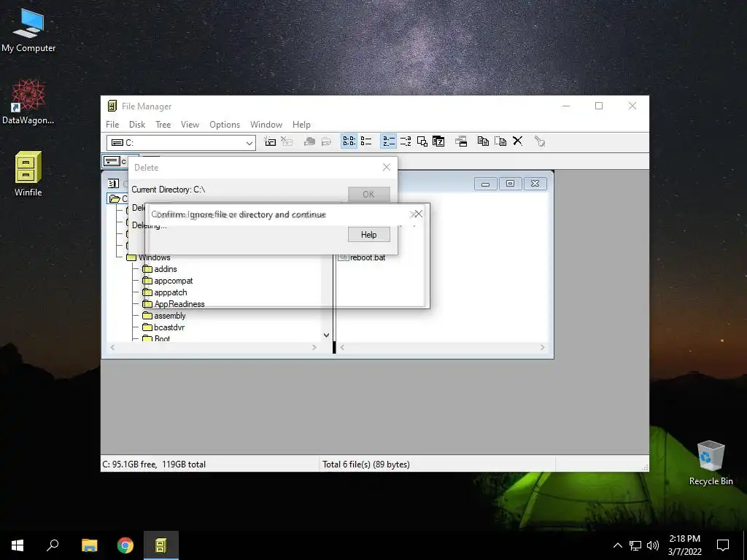The width and height of the screenshot is (747, 560).
Task: Select the AppReadiness folder in tree
Action: pyautogui.click(x=174, y=304)
